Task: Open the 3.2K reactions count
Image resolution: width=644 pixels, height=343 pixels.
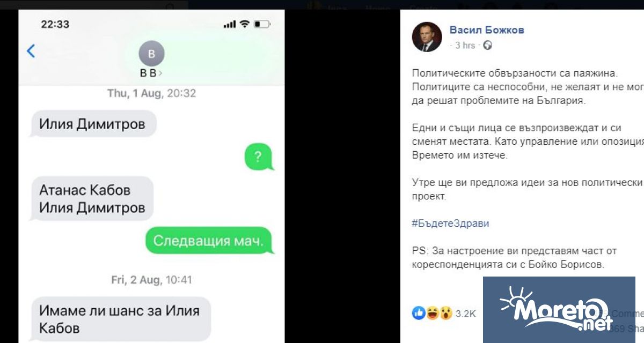Action: click(465, 314)
